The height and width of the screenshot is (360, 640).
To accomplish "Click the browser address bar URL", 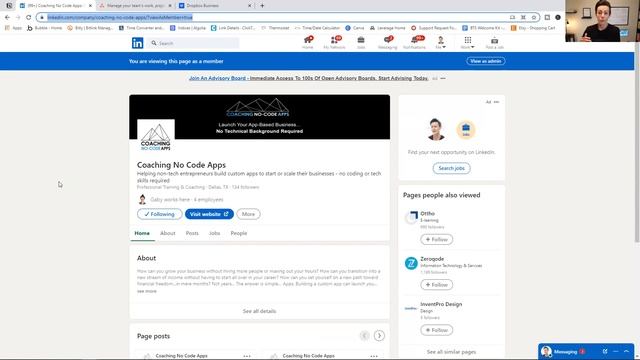I will (x=120, y=17).
